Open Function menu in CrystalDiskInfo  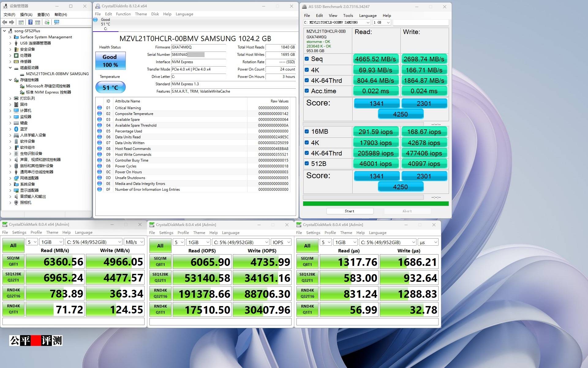click(x=123, y=14)
